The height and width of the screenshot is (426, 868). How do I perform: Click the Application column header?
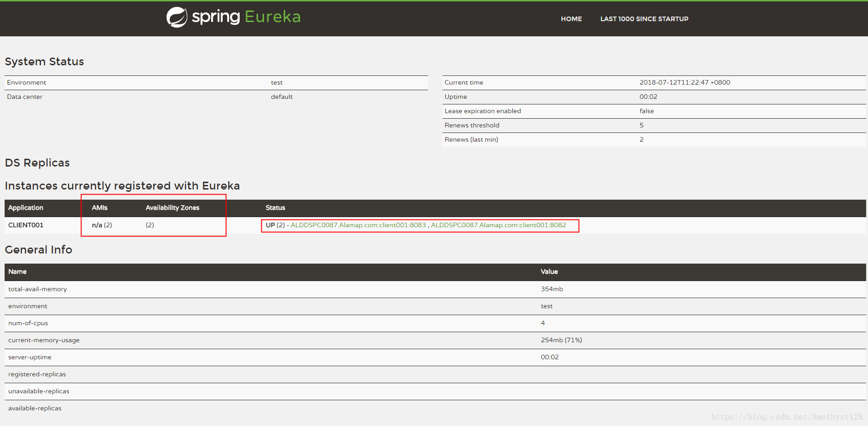pyautogui.click(x=26, y=208)
